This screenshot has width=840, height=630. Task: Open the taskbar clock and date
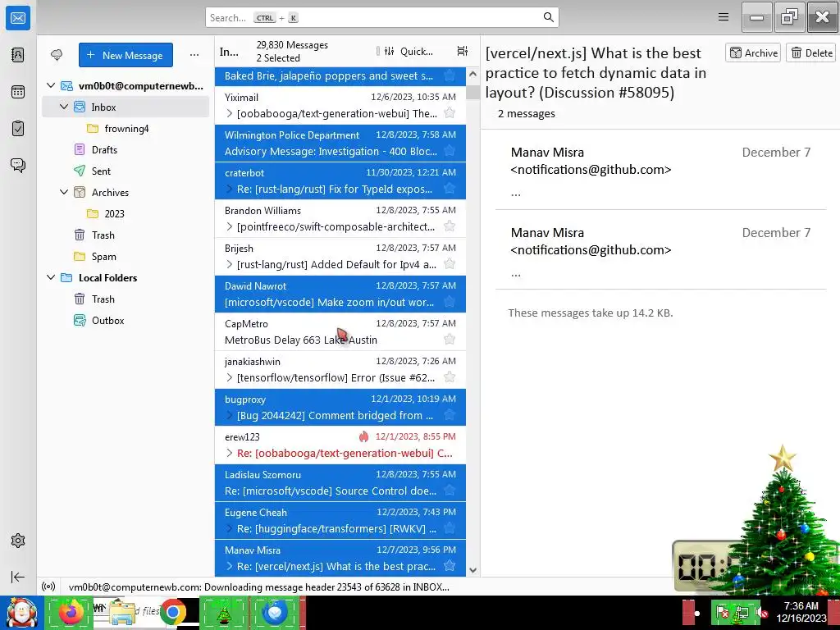pyautogui.click(x=801, y=612)
